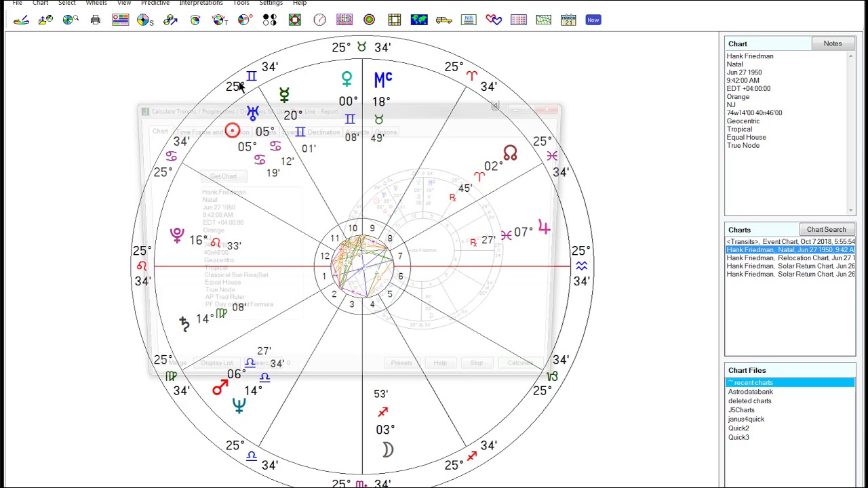Open the world map icon
Screen dimensions: 868x488
[419, 20]
